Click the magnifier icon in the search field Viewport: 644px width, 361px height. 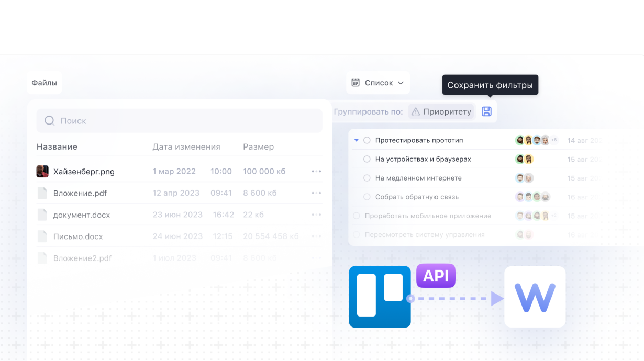point(49,120)
